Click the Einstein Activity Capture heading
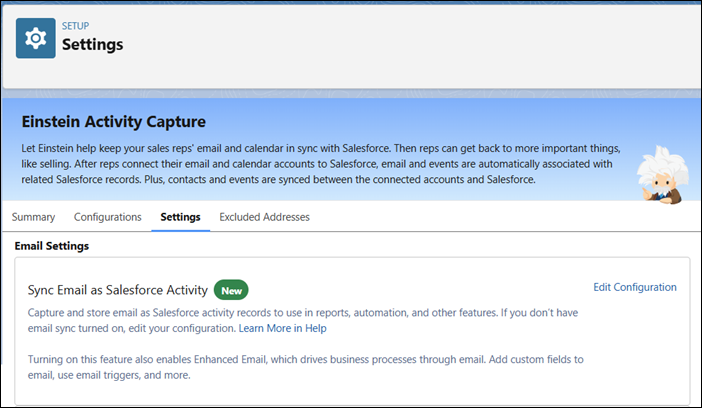The height and width of the screenshot is (408, 702). pos(114,121)
